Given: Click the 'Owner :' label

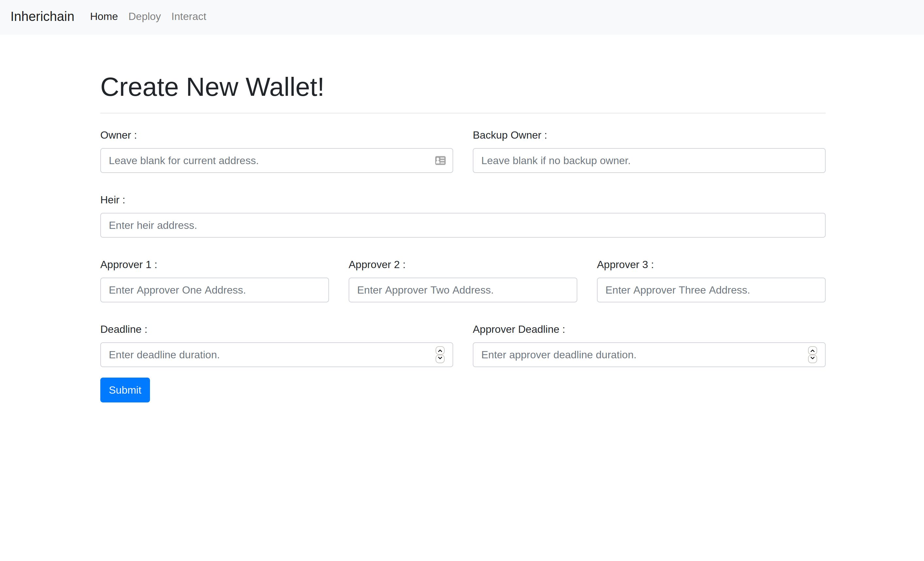Looking at the screenshot, I should coord(119,135).
